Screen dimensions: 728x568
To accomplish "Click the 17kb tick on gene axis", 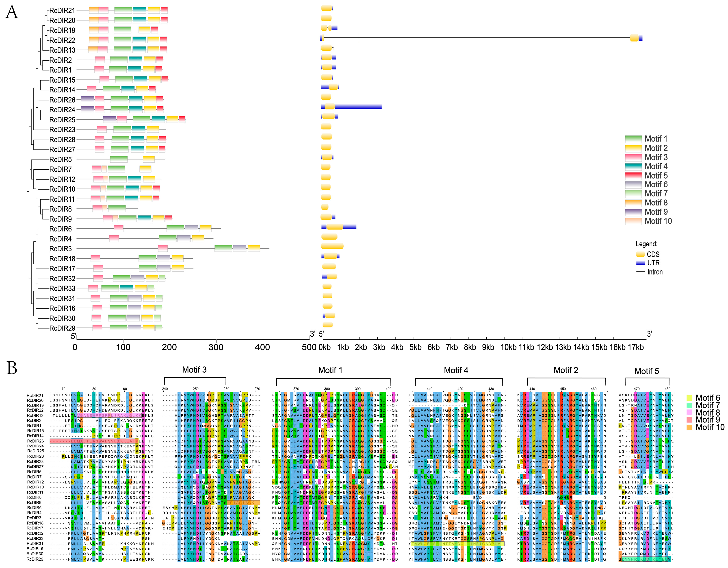I will [636, 347].
